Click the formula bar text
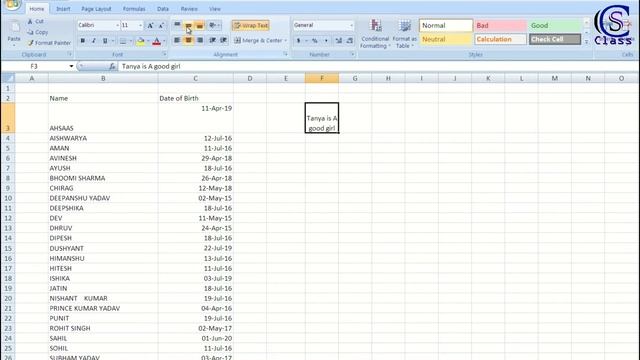The width and height of the screenshot is (640, 360). (151, 66)
